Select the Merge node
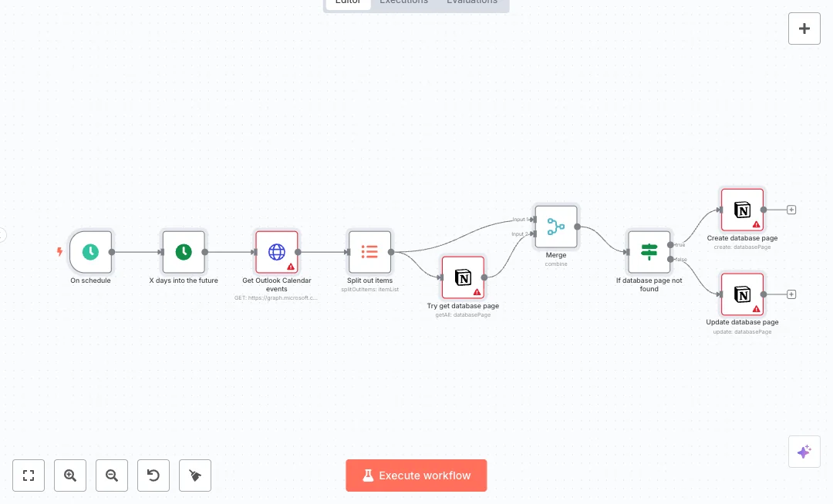The image size is (833, 504). point(556,227)
